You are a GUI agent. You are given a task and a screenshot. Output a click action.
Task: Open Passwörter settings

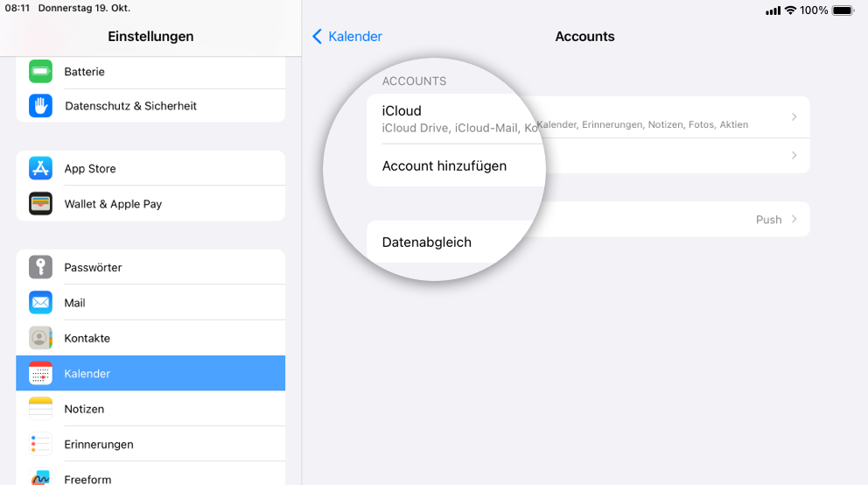pyautogui.click(x=150, y=267)
